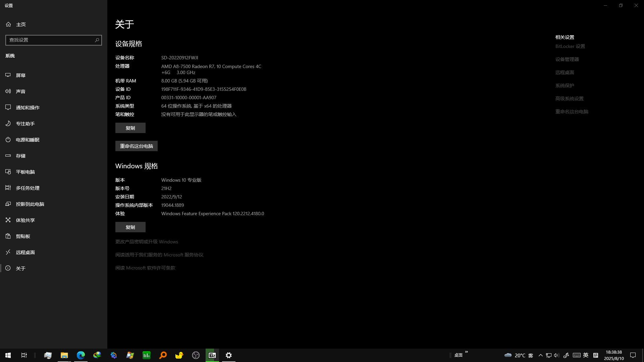Click install date 2022/9/12 value
This screenshot has height=362, width=644.
pyautogui.click(x=172, y=197)
